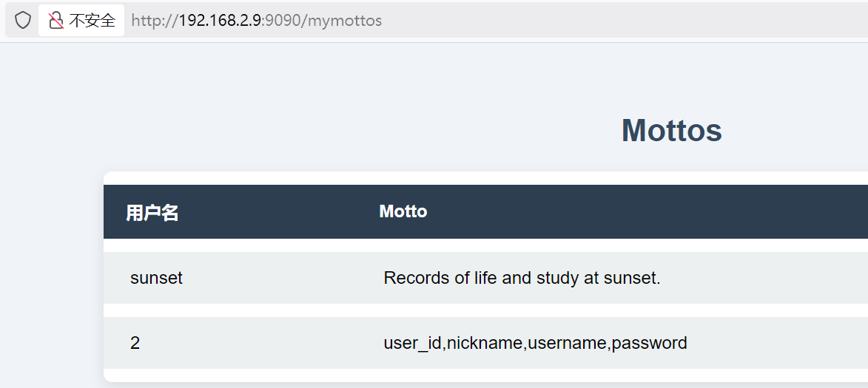Open the 不安全 site information label
This screenshot has width=868, height=388.
92,20
